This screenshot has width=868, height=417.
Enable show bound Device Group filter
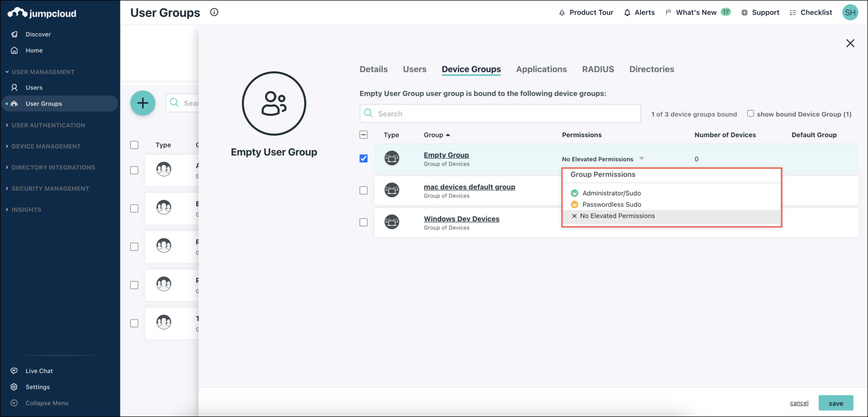750,113
